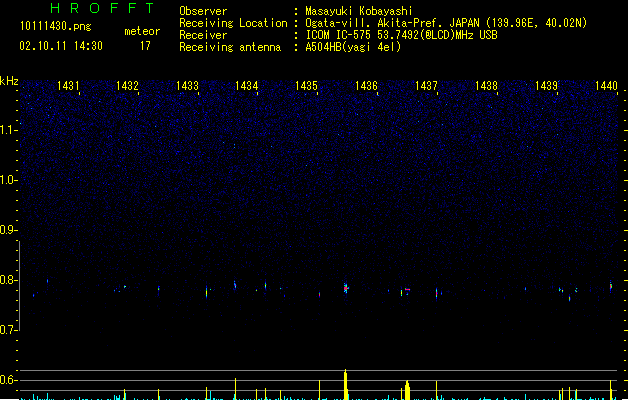Viewport: 629px width, 400px height.
Task: Click time marker 1438
Action: 486,86
